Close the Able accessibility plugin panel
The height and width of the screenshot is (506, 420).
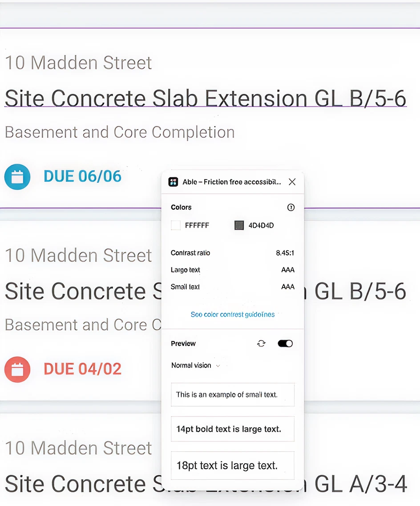tap(292, 182)
